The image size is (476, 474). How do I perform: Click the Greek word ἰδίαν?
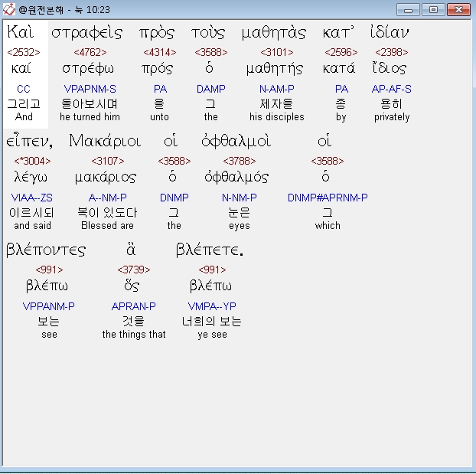tap(390, 32)
